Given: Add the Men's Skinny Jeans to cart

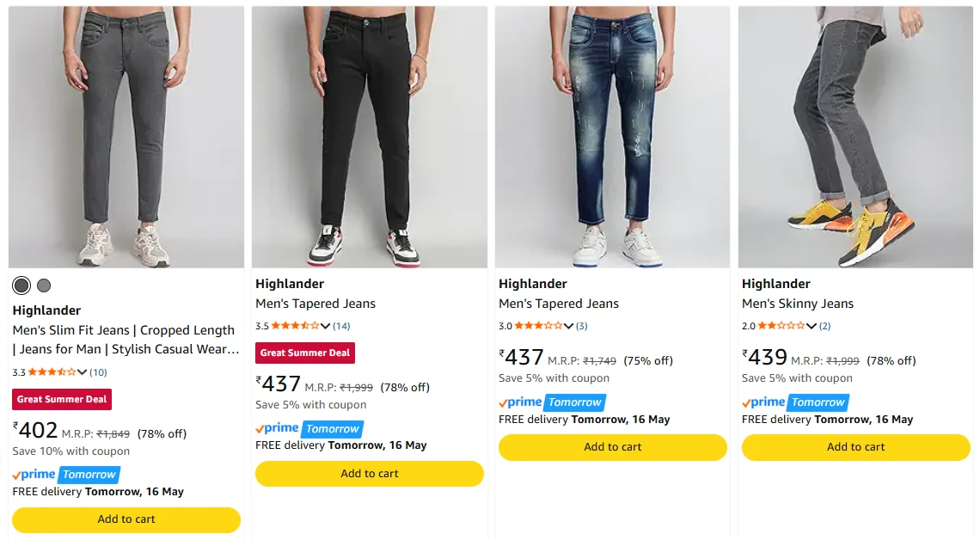Looking at the screenshot, I should 855,447.
